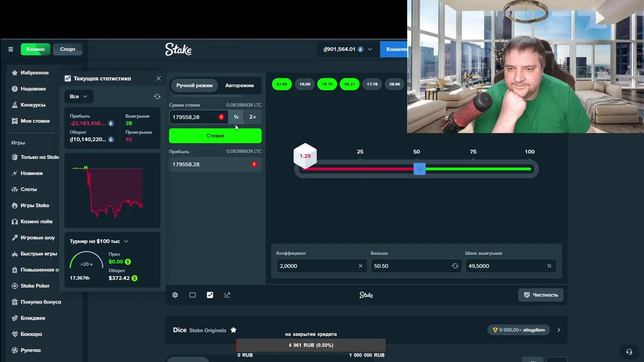Open game settings gear icon
Screen dimensions: 644x362
click(x=175, y=295)
